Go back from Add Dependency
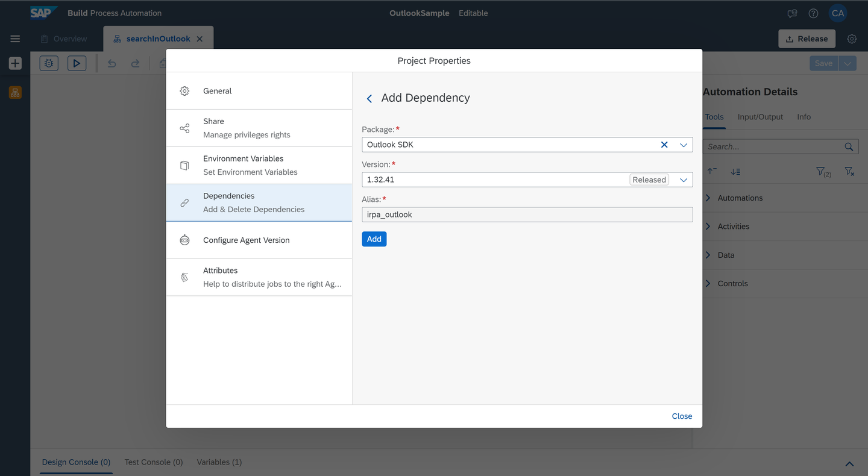Screen dimensions: 868x476 [x=370, y=98]
